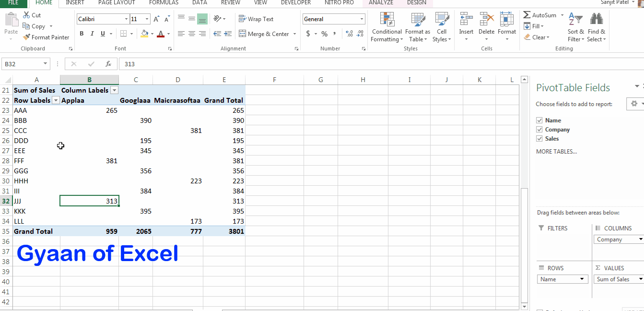Click AutoSum sigma button
This screenshot has height=311, width=644.
tap(539, 15)
